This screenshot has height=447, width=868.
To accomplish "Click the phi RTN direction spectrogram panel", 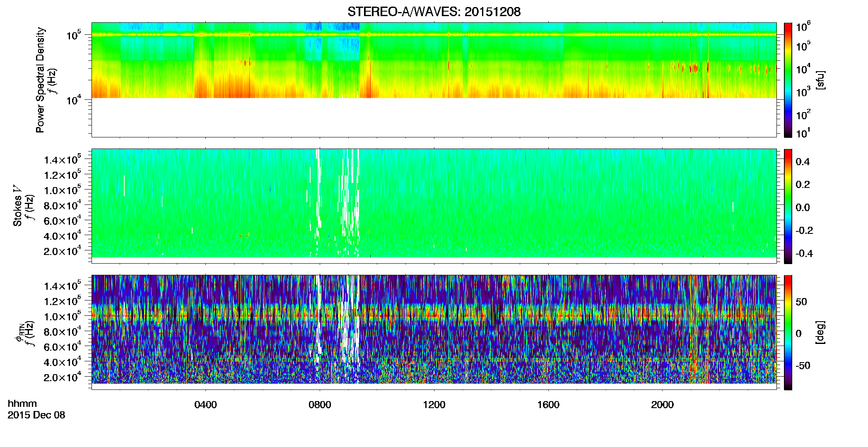I will [x=434, y=332].
